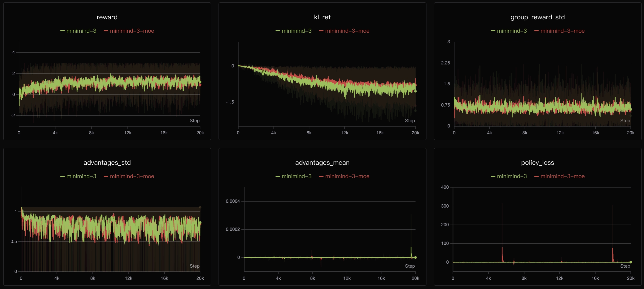Hide minimind-3-moe series in advantages_std chart
This screenshot has width=644, height=289.
(x=132, y=176)
